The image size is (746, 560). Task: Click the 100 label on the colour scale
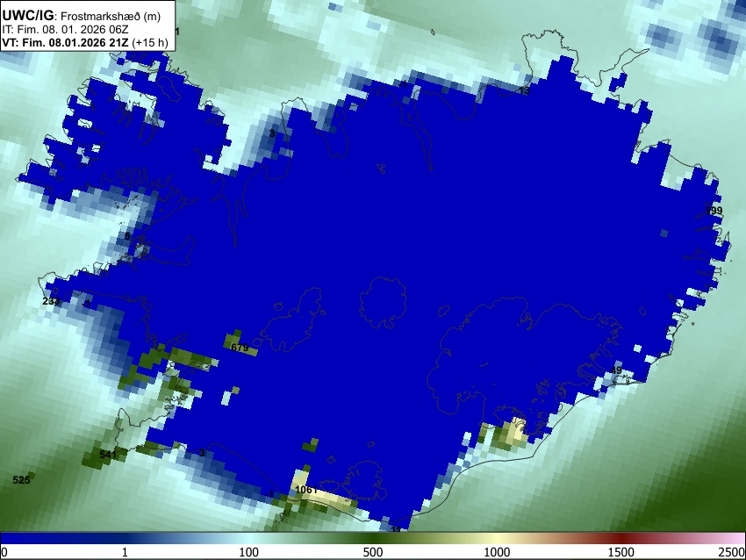249,552
